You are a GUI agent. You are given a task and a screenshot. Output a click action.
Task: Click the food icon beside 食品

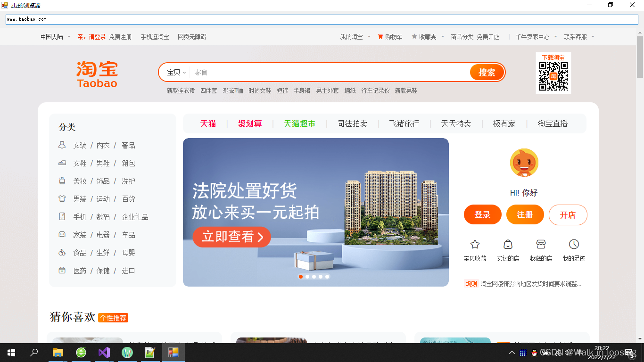(x=62, y=253)
